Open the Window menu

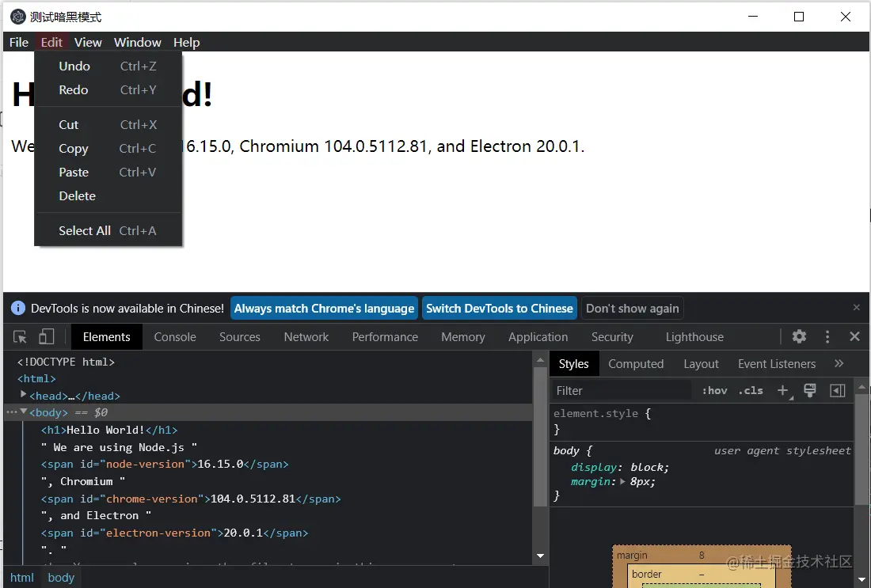[137, 42]
